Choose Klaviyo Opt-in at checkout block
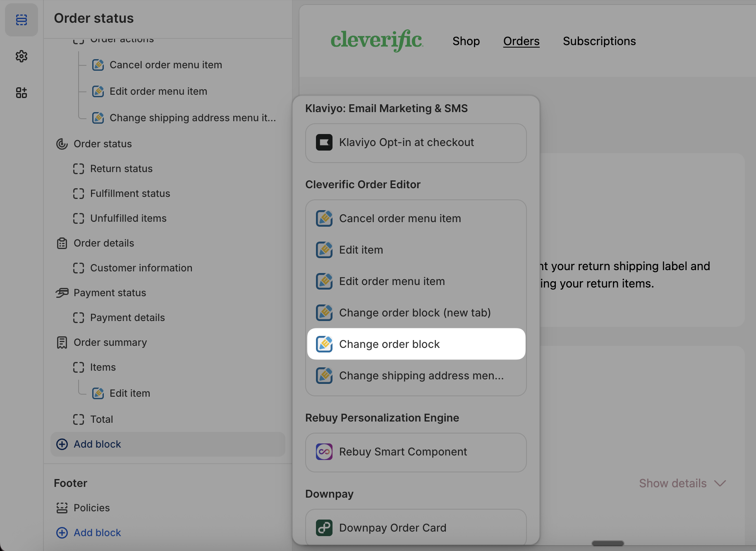 416,143
